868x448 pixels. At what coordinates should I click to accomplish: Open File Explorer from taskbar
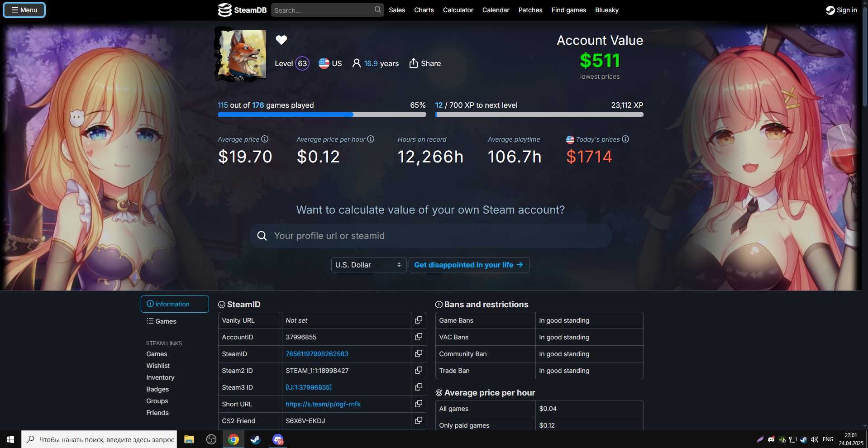tap(189, 439)
